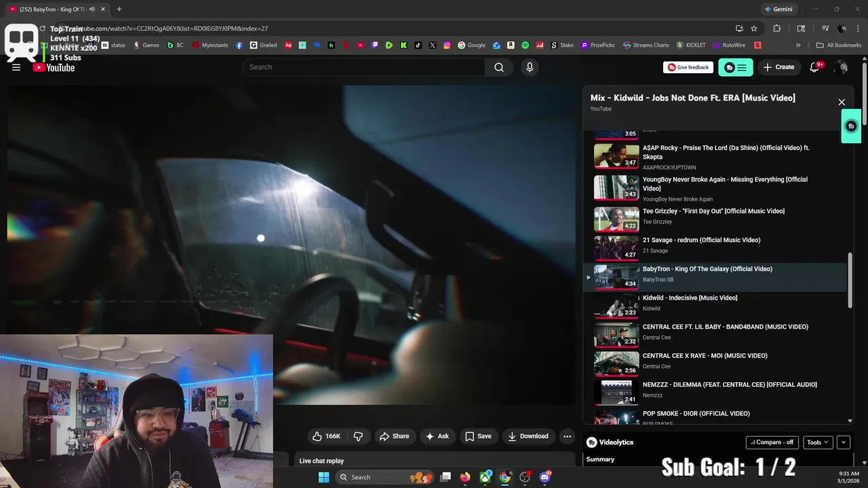Open the YouTube account avatar menu
The image size is (868, 488).
(x=842, y=67)
